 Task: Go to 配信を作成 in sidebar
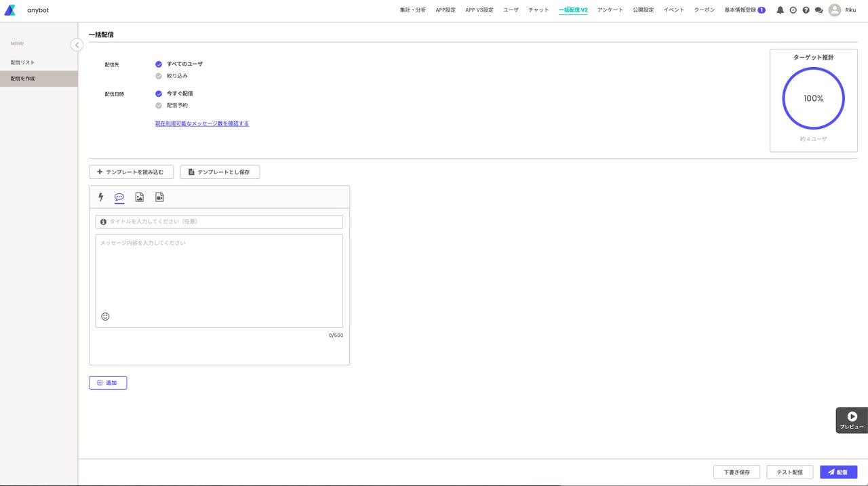click(39, 79)
